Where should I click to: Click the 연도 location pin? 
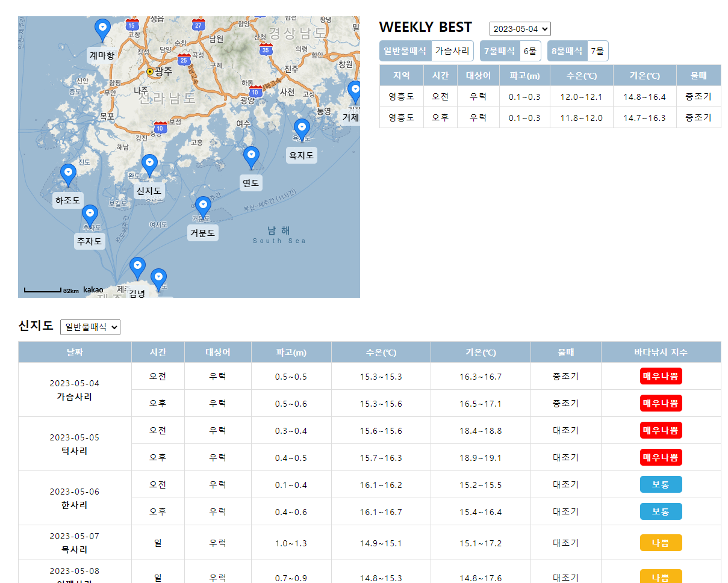251,157
